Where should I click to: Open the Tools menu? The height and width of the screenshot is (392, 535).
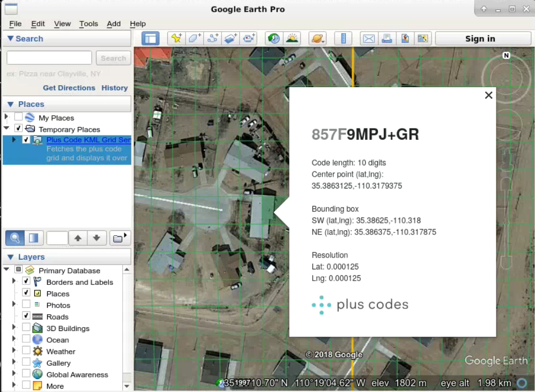(88, 24)
